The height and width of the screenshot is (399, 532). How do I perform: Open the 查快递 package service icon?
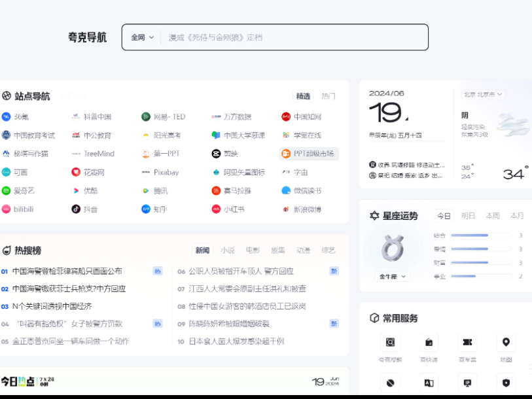pyautogui.click(x=429, y=342)
